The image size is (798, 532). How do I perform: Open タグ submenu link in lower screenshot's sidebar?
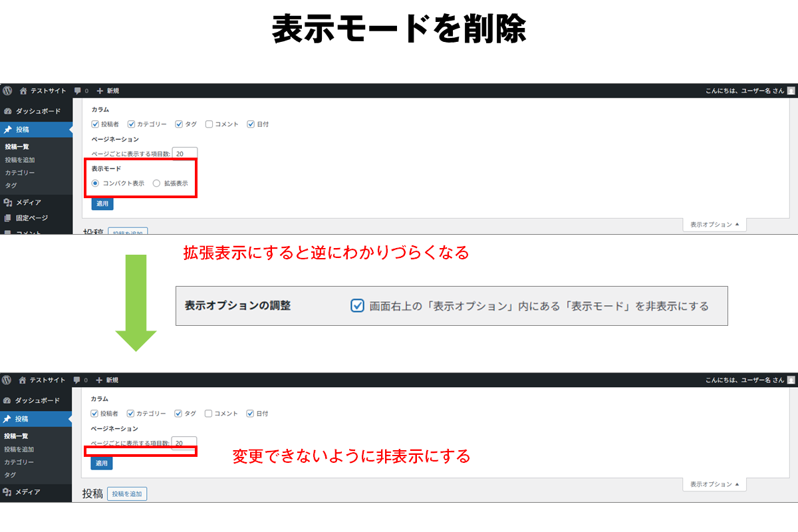[11, 475]
